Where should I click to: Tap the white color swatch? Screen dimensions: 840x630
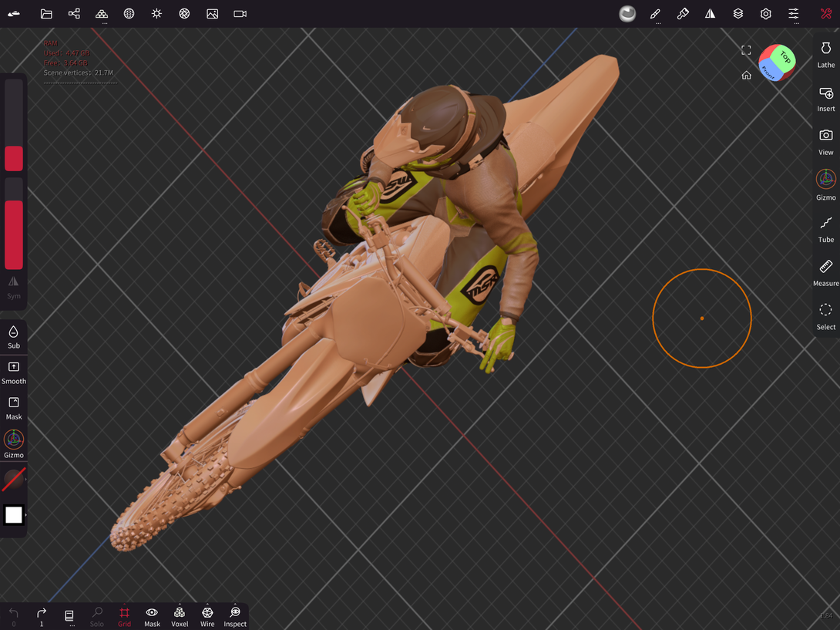point(14,515)
